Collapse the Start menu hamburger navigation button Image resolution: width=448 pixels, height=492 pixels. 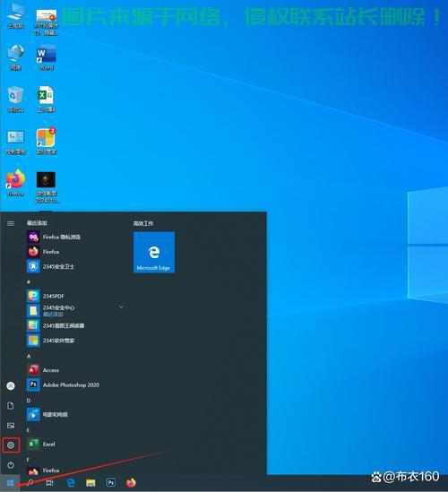pos(11,223)
